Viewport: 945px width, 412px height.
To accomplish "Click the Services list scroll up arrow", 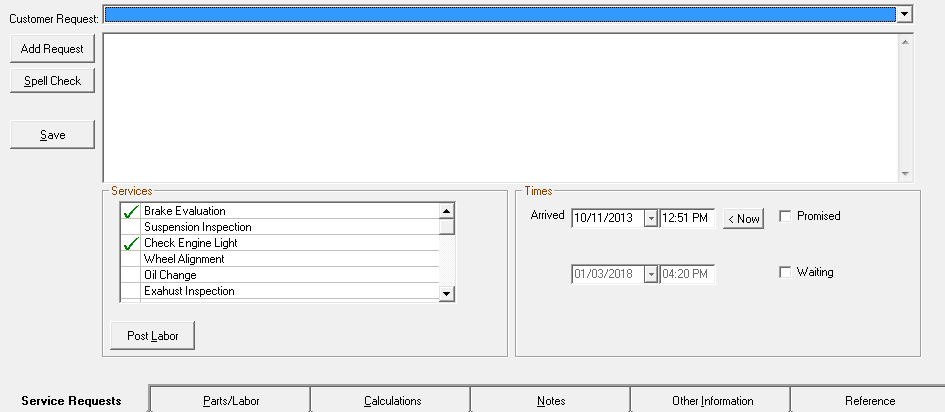I will point(447,211).
